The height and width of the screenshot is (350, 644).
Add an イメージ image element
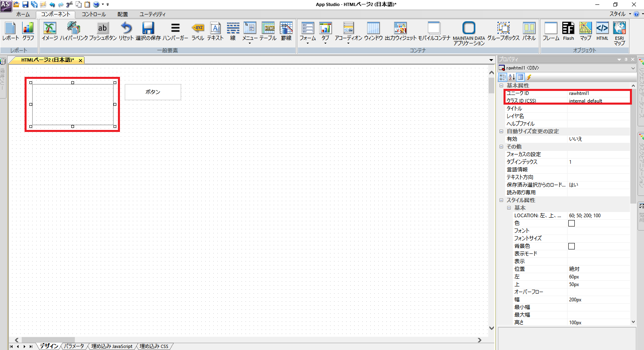[50, 31]
